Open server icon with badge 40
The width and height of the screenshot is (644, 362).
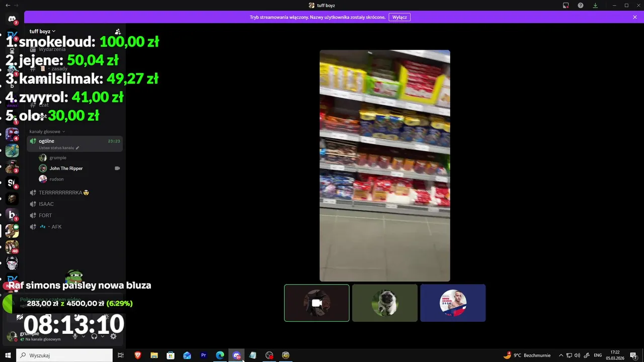pos(12,247)
